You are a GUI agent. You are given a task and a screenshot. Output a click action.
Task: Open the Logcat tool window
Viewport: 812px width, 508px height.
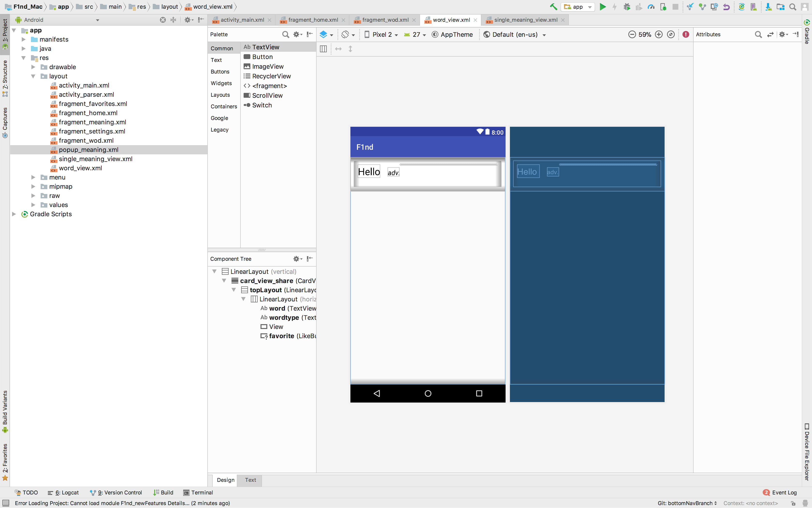coord(63,493)
